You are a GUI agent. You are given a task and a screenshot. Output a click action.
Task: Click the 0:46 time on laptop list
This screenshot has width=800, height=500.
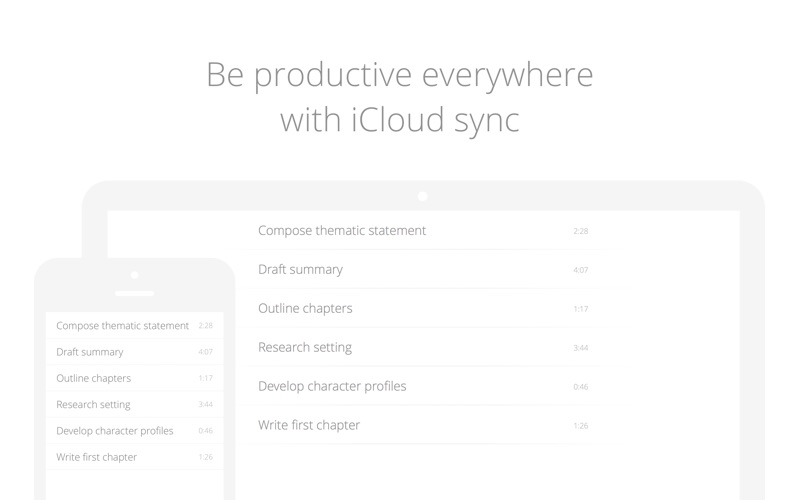tap(581, 387)
